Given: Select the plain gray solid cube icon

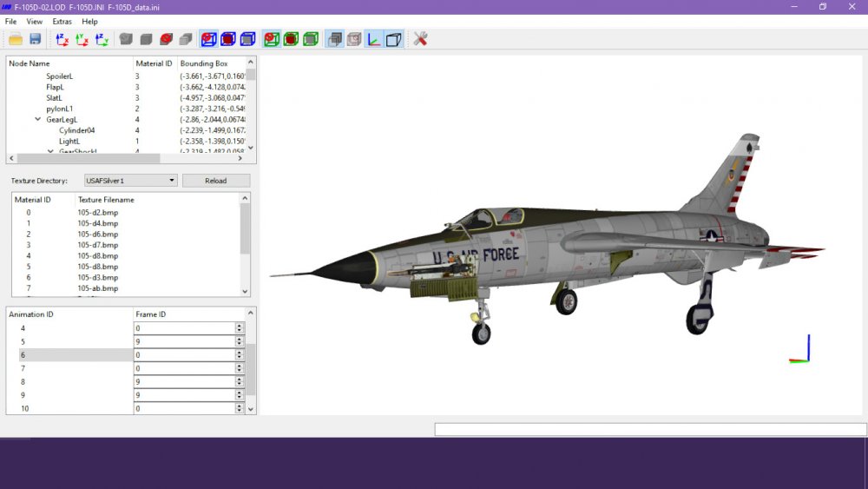Looking at the screenshot, I should pyautogui.click(x=146, y=39).
